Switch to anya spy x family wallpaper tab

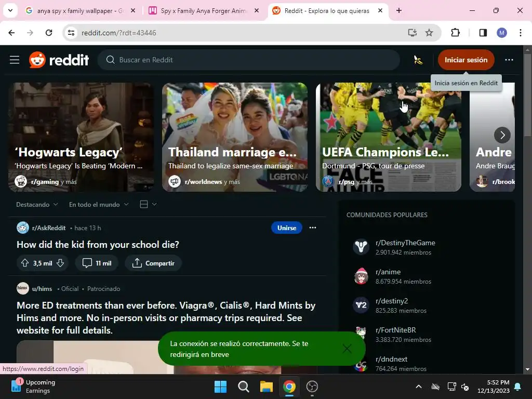tap(81, 11)
